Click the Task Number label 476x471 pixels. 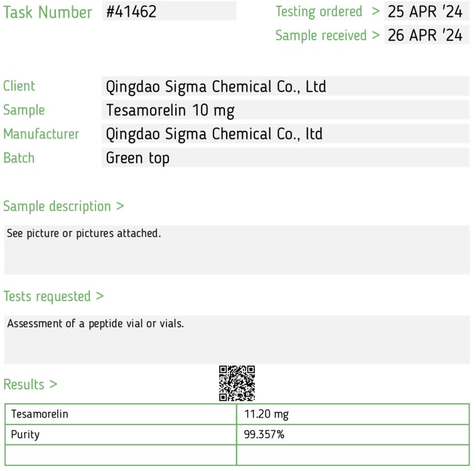tap(47, 12)
